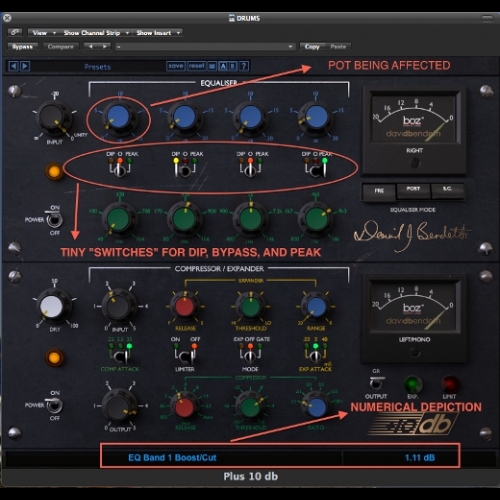Select PRE equaliser mode

[379, 191]
